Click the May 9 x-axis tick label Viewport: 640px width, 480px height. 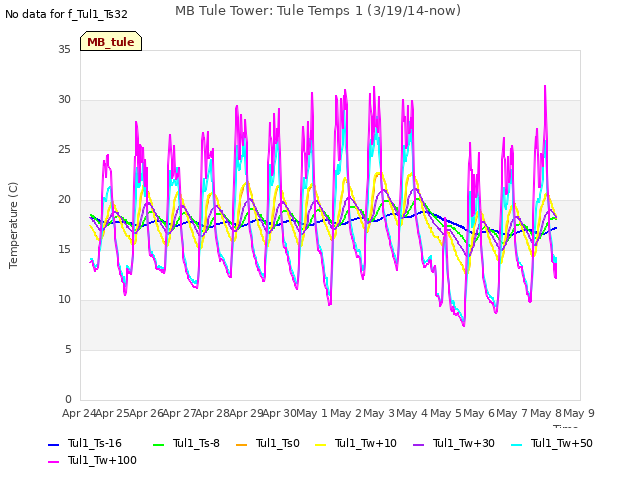579,413
